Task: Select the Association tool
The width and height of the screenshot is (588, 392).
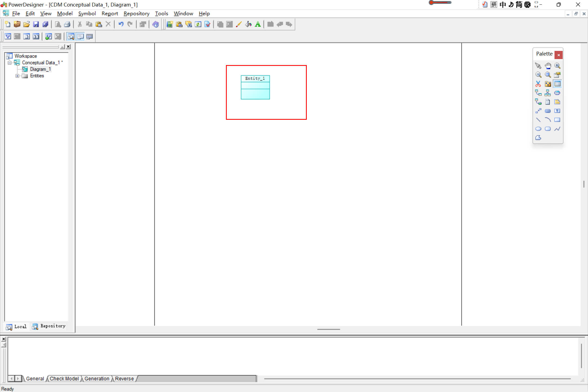Action: 557,93
